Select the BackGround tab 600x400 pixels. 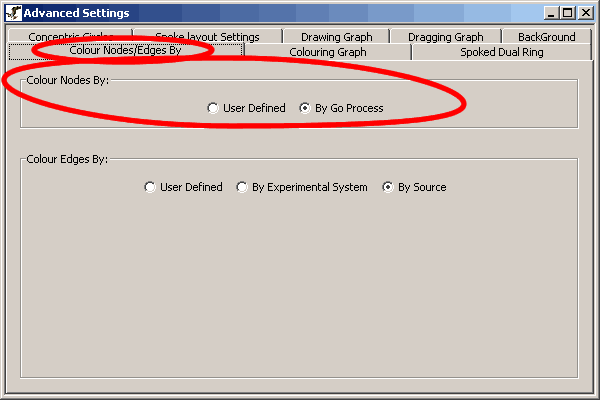point(546,37)
